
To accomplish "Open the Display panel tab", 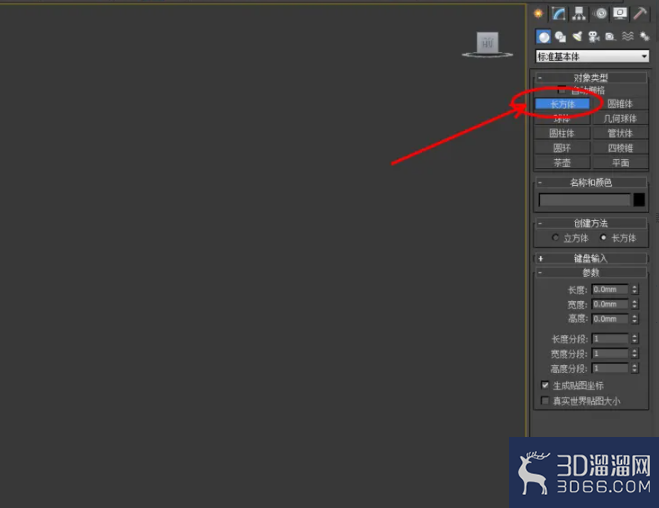I will click(x=620, y=14).
